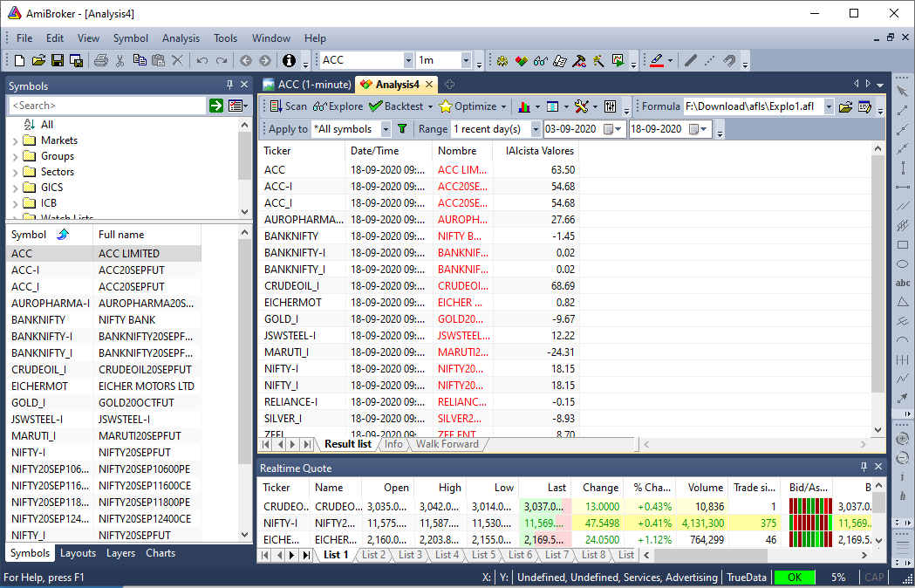Run the Scan analysis
Screen dimensions: 915x588
pos(288,106)
